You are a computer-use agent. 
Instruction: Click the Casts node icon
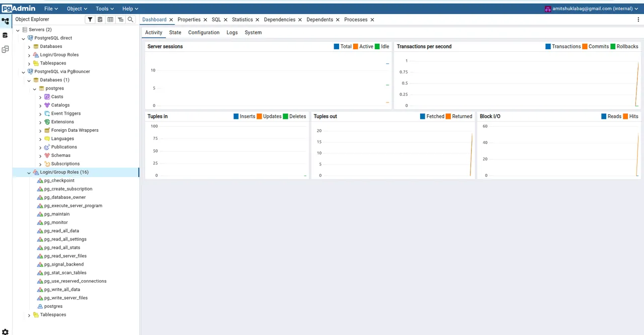click(x=47, y=97)
